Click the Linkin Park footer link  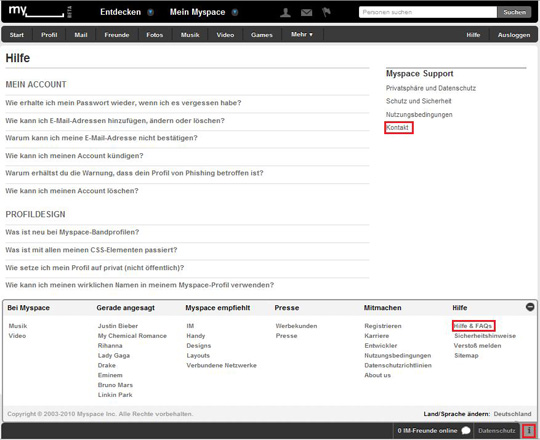pyautogui.click(x=115, y=395)
